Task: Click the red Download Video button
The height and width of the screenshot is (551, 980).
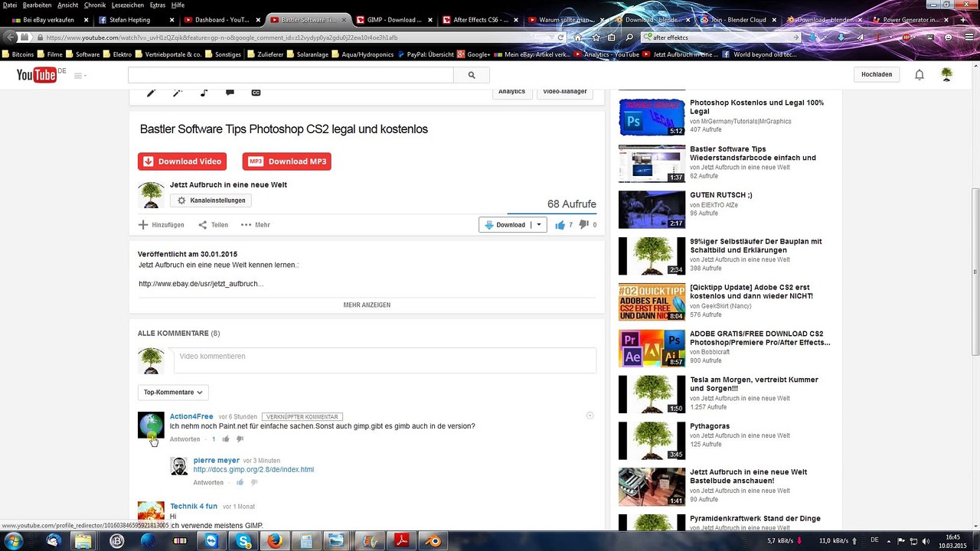Action: coord(182,161)
